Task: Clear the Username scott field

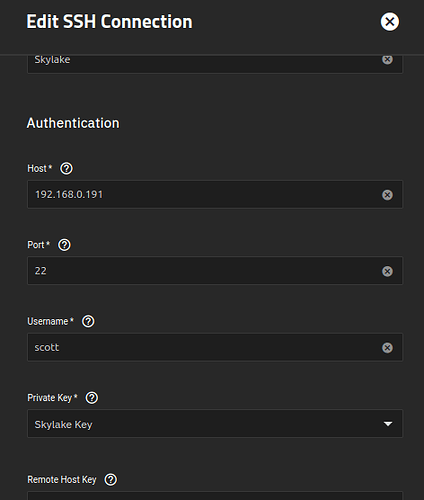Action: 387,348
